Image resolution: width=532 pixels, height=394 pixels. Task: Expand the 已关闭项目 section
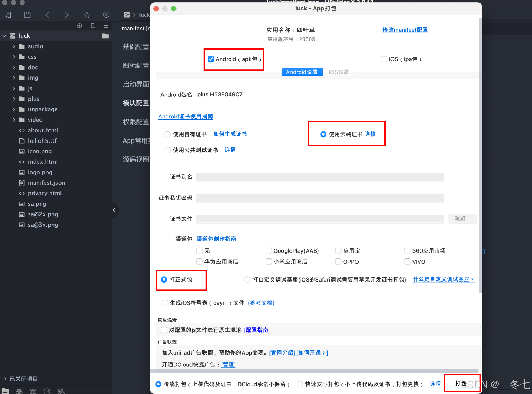pos(5,379)
